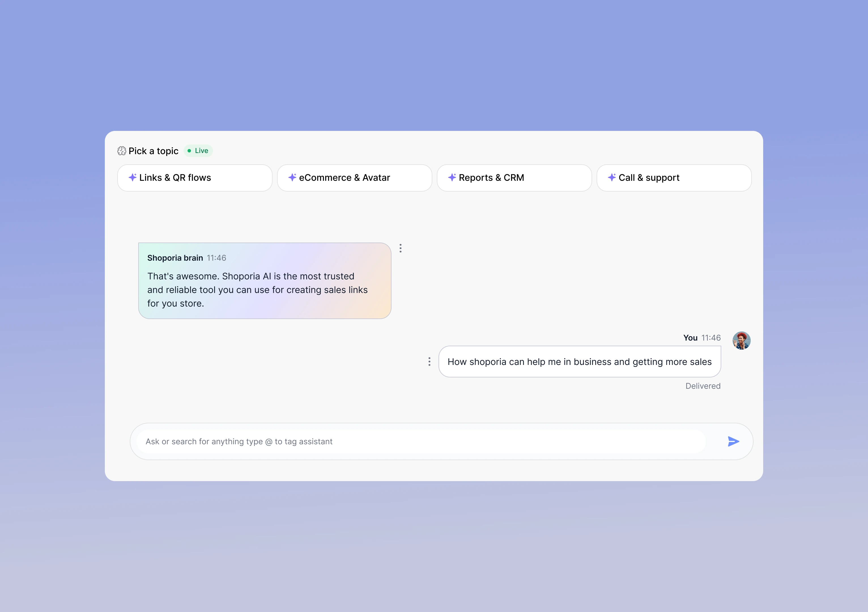Select the Links & QR flows topic
The height and width of the screenshot is (612, 868).
point(195,178)
